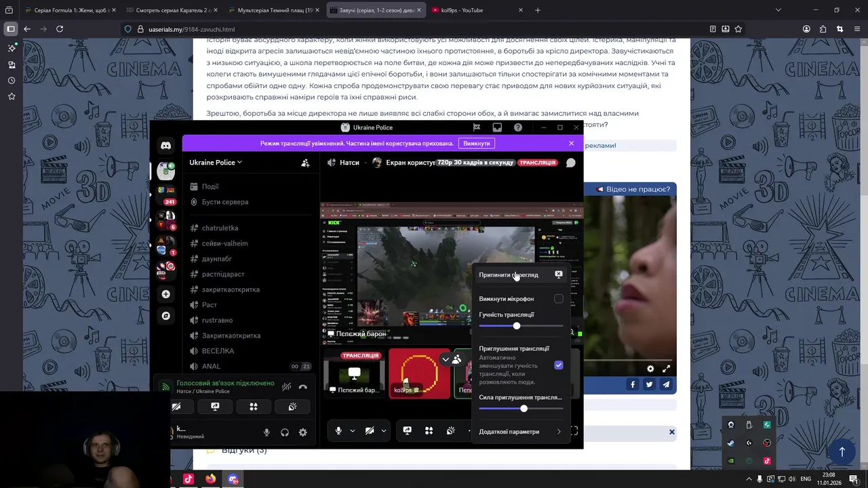Toggle camera in bottom call controls

pos(370,430)
